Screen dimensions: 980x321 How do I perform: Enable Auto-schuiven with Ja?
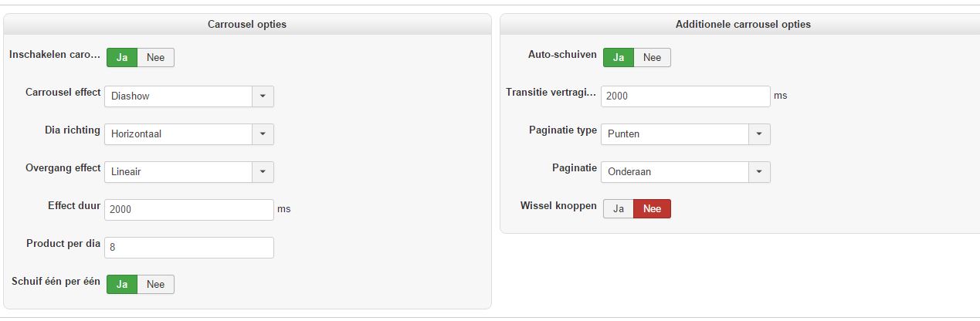click(619, 57)
